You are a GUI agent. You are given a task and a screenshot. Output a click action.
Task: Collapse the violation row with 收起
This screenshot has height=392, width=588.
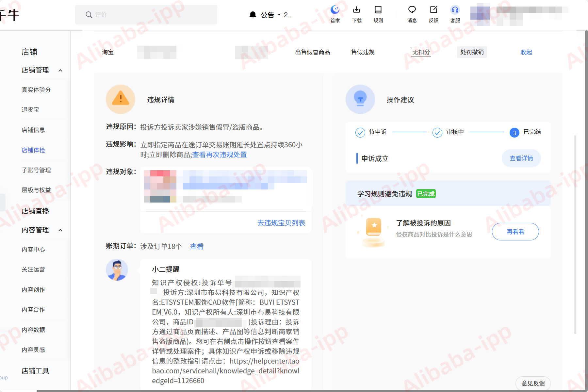[x=526, y=52]
